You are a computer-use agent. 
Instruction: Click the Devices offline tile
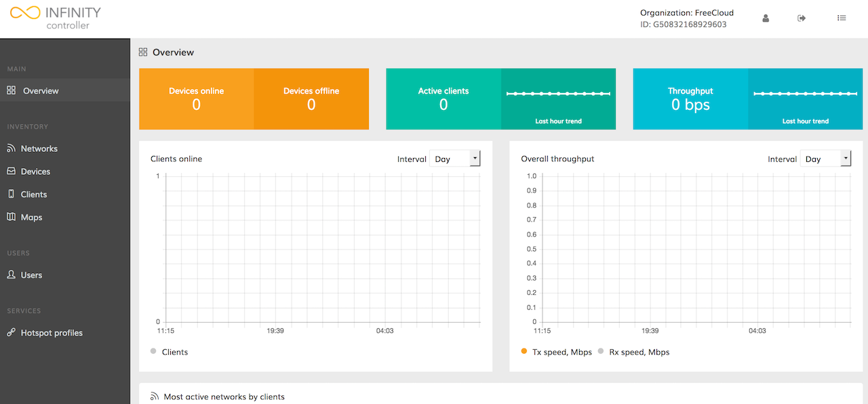pyautogui.click(x=311, y=99)
